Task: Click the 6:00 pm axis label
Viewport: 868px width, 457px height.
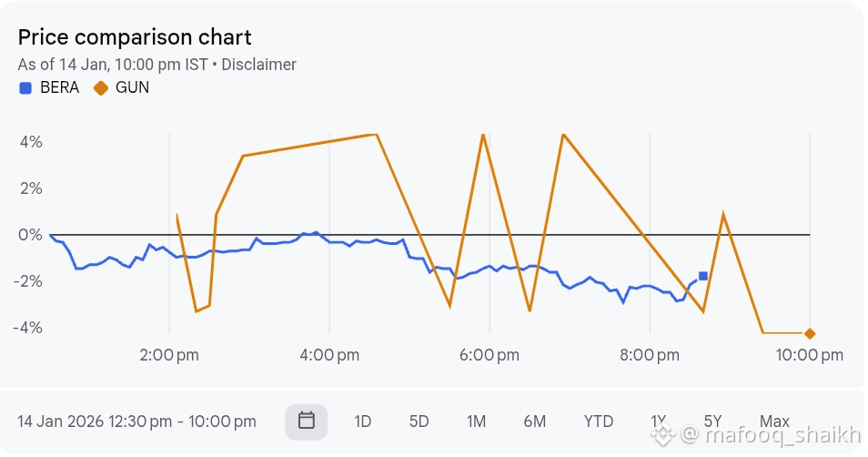Action: click(x=489, y=355)
